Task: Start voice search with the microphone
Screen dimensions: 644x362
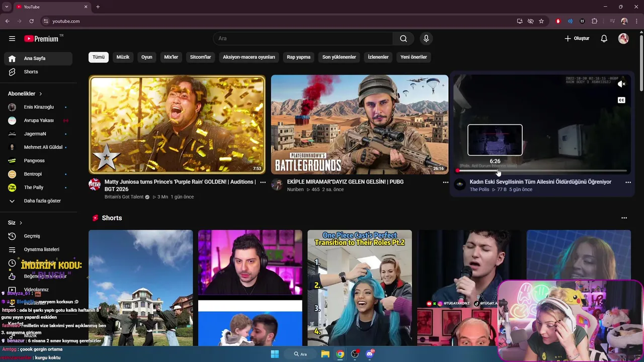Action: click(426, 39)
